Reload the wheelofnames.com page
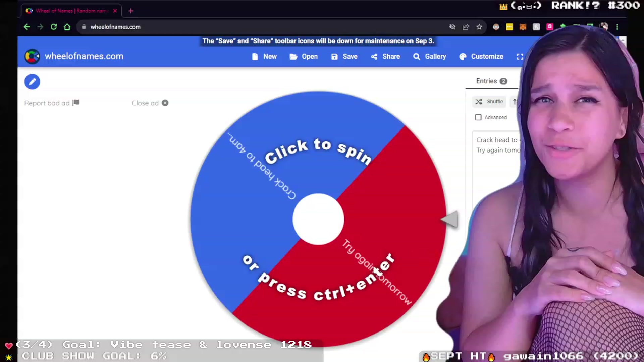This screenshot has width=644, height=362. 54,27
